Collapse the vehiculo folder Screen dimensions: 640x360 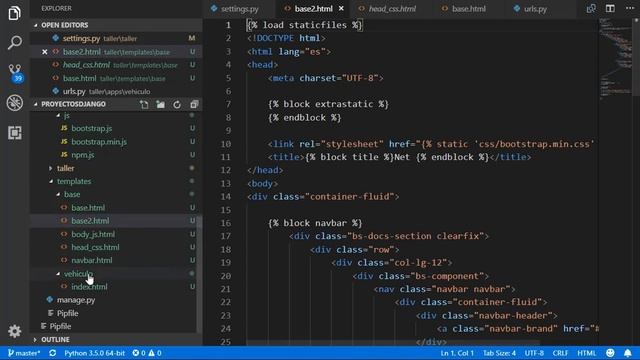coord(78,273)
